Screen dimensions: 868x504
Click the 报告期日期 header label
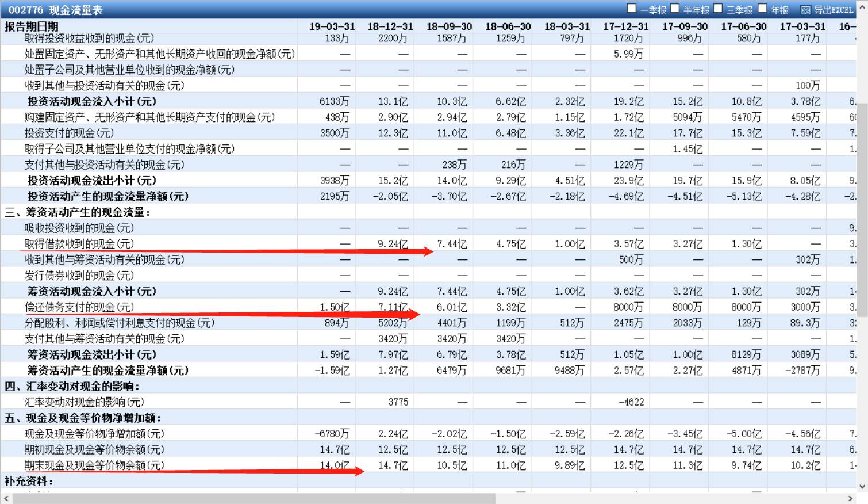[32, 26]
